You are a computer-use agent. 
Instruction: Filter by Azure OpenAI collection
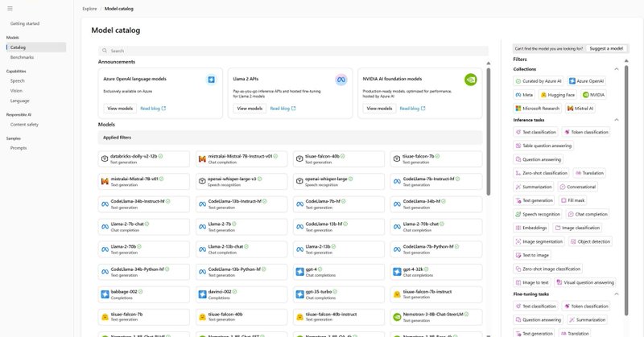click(x=586, y=81)
